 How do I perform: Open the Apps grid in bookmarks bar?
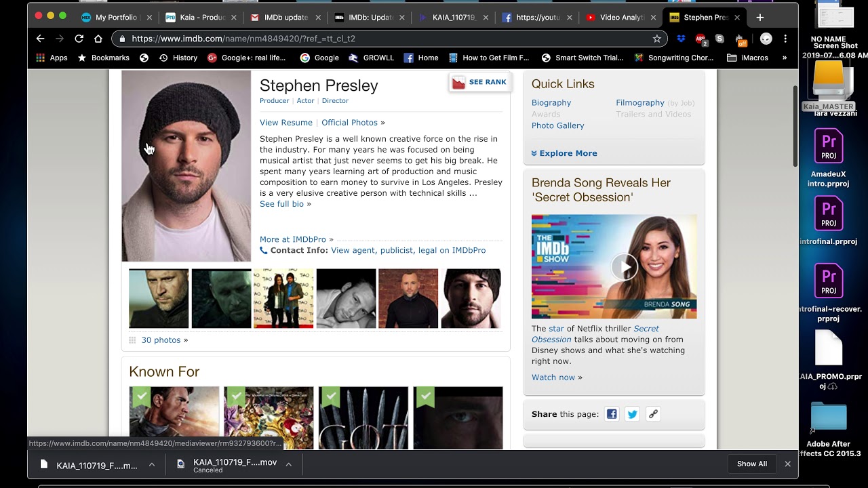coord(52,58)
